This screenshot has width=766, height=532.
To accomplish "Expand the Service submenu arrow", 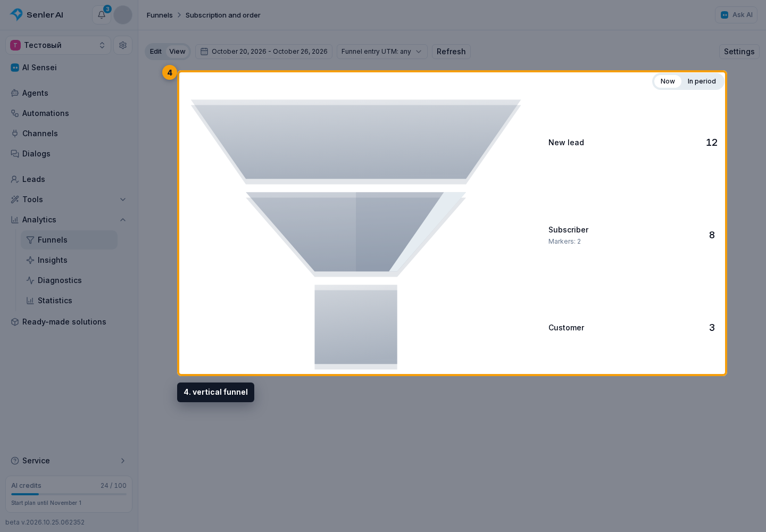I will point(123,461).
